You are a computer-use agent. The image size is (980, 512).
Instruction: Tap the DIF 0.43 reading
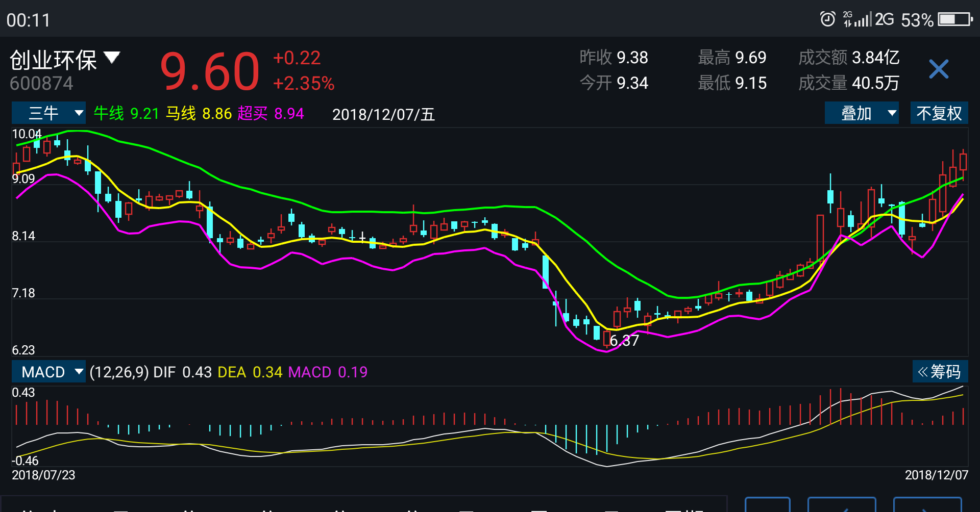(182, 372)
